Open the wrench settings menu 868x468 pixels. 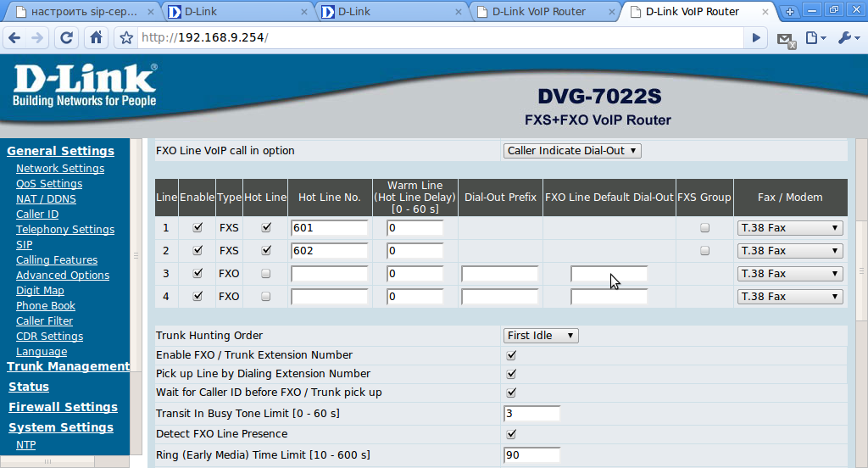coord(849,37)
